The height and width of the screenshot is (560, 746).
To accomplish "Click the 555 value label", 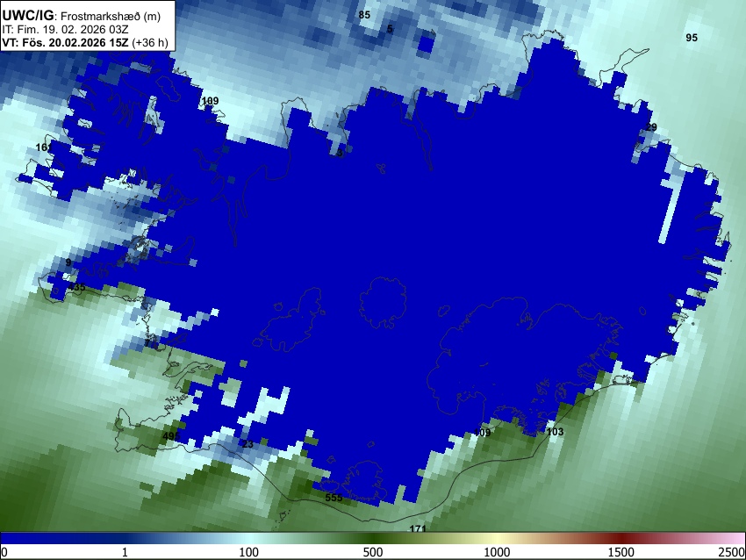I will tap(334, 498).
